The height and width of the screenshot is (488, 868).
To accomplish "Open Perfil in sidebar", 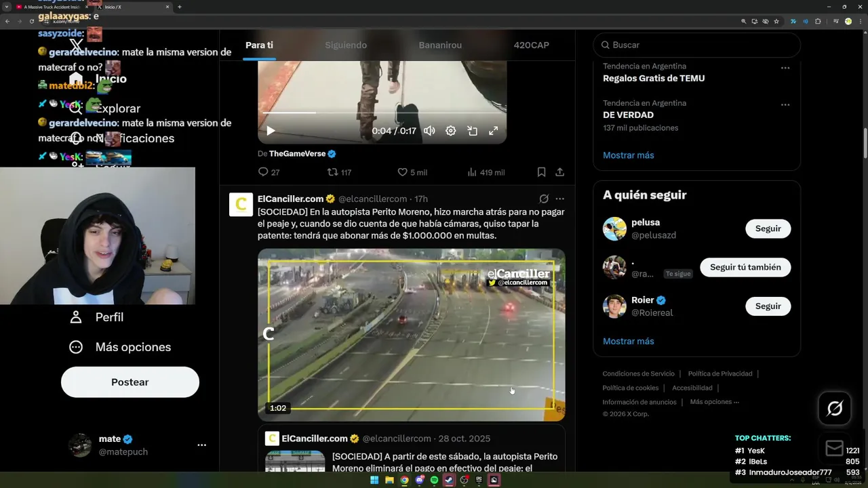I will [x=97, y=317].
